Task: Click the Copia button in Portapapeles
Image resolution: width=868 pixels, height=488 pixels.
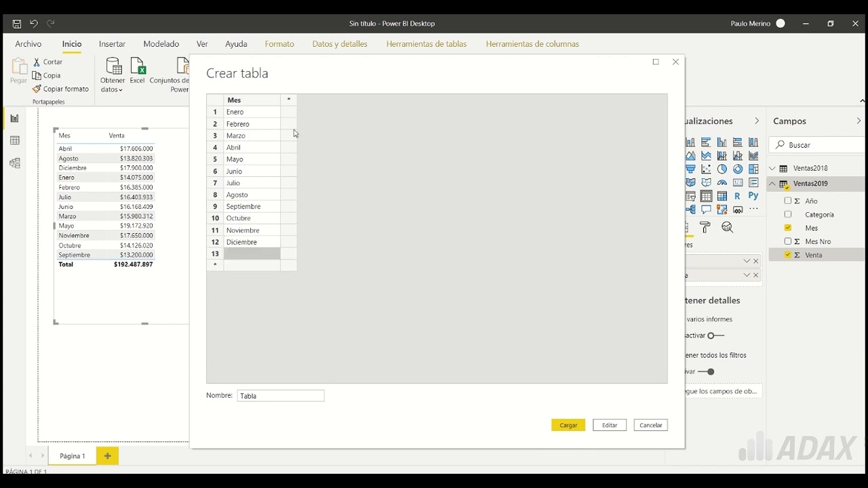Action: point(47,75)
